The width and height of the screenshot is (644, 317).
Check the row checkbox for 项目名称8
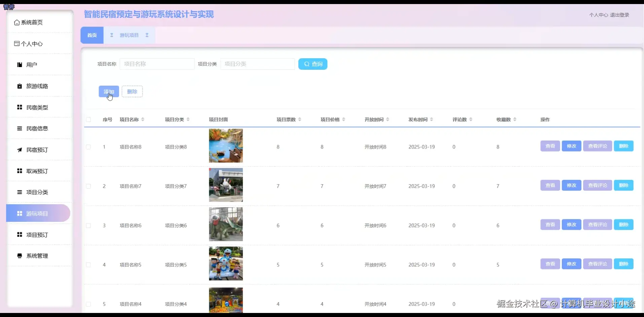pos(88,147)
